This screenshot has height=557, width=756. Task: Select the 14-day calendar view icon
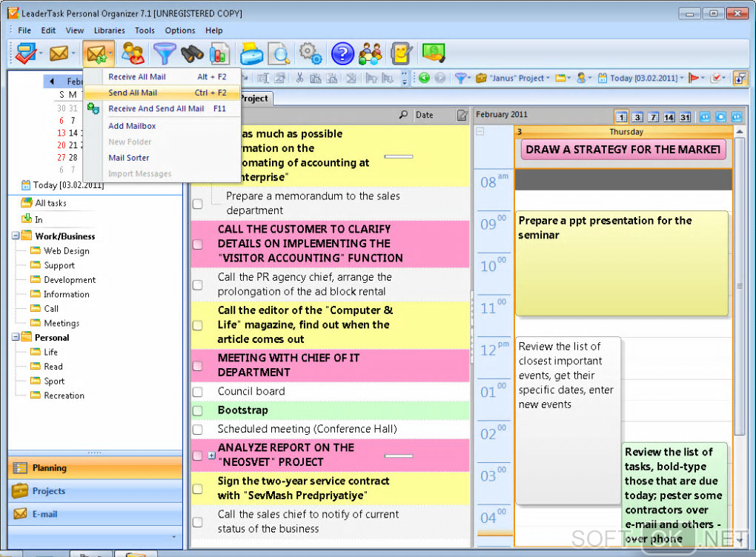pyautogui.click(x=669, y=116)
